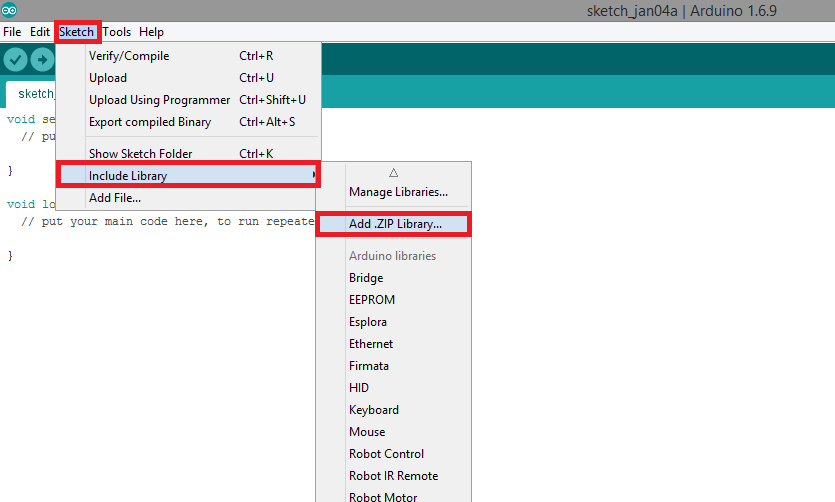Click the Verify checkmark toolbar button
This screenshot has height=502, width=835.
point(15,59)
